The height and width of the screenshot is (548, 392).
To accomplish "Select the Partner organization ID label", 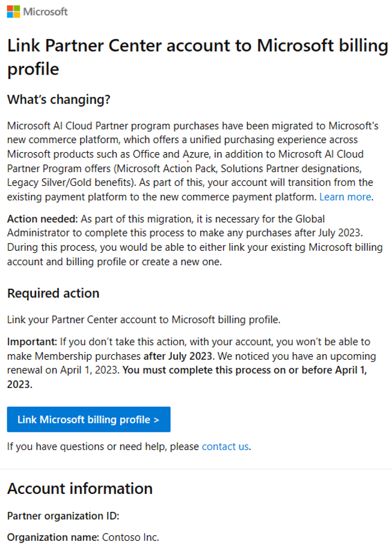I will (63, 516).
